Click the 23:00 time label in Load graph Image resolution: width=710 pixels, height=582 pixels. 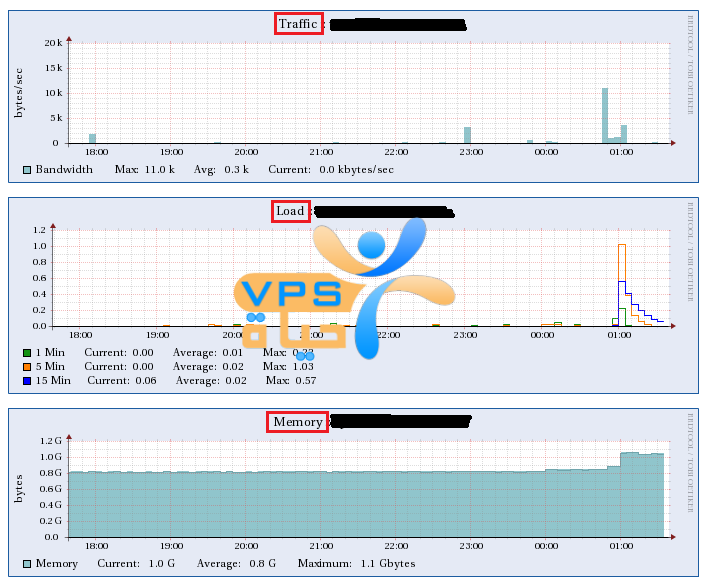465,335
